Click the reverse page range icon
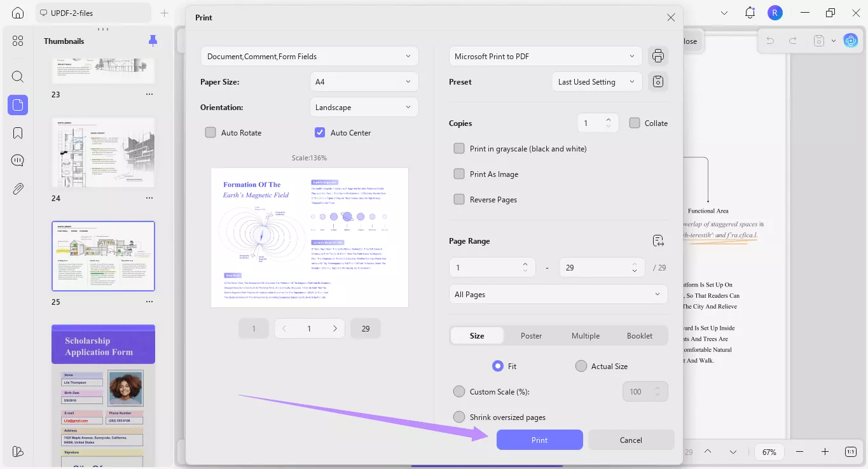868x469 pixels. click(658, 241)
